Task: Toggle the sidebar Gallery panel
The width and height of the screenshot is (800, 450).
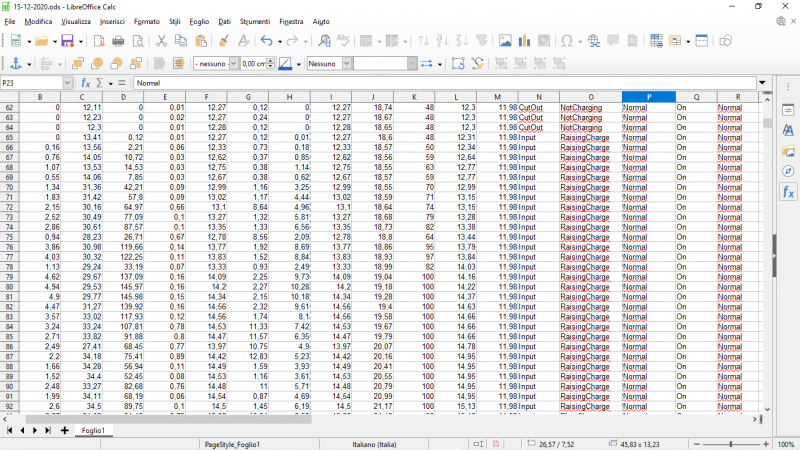Action: coord(787,151)
